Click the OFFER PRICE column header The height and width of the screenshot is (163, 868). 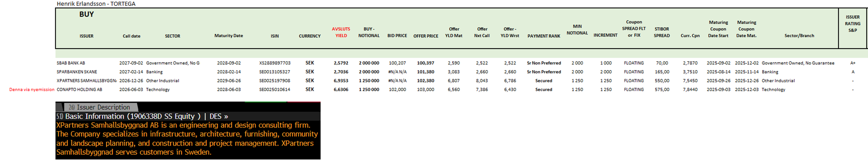pyautogui.click(x=425, y=36)
